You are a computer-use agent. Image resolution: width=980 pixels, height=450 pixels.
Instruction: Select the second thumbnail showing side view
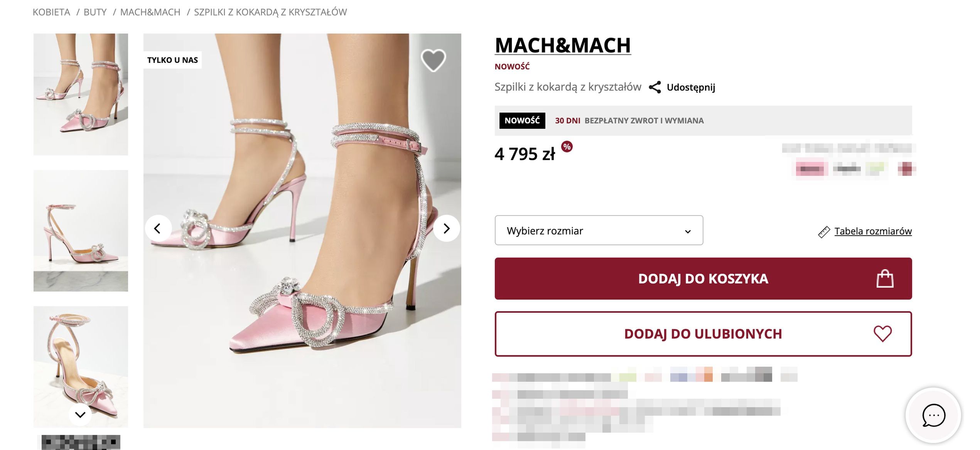pyautogui.click(x=81, y=231)
